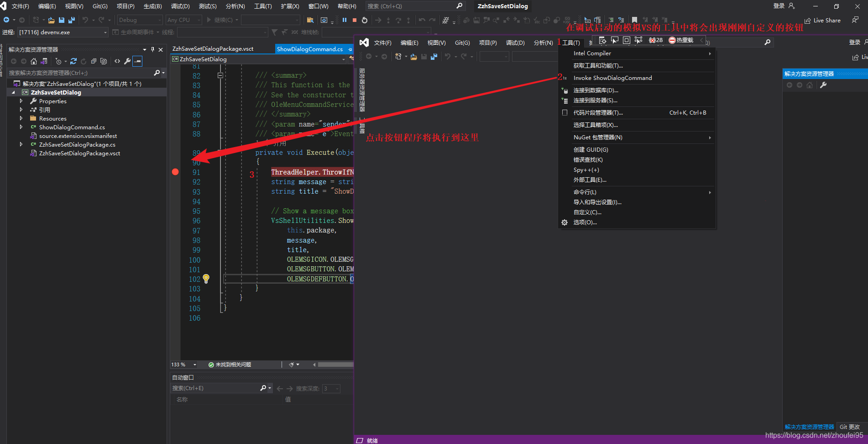
Task: Click the Home icon in Solution Explorer toolbar
Action: coord(34,61)
